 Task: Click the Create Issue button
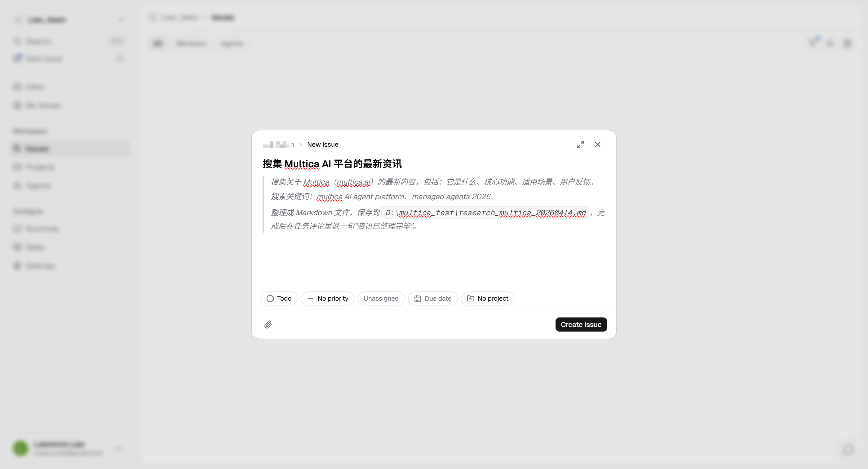tap(581, 325)
